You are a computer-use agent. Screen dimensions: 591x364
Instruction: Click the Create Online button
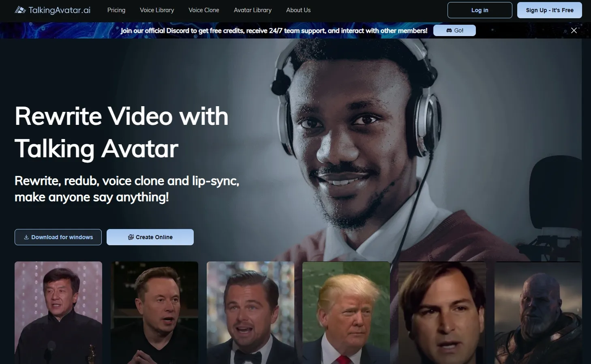pos(150,237)
